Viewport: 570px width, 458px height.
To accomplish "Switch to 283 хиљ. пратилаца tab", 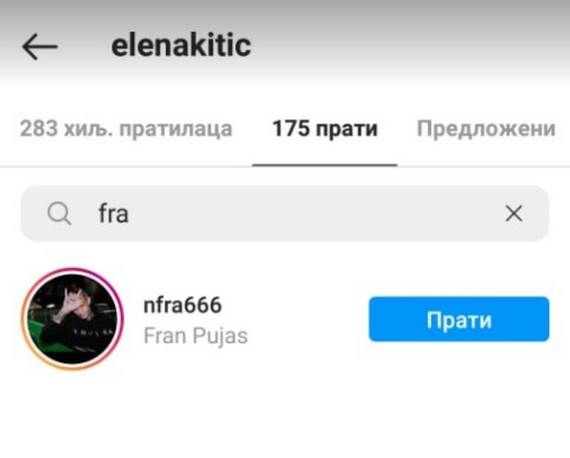I will 126,129.
